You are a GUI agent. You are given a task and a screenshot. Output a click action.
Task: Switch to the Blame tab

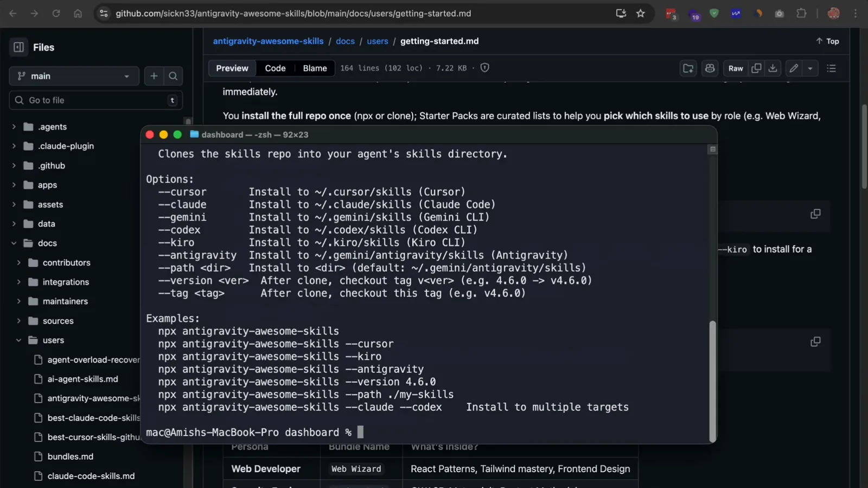point(315,68)
